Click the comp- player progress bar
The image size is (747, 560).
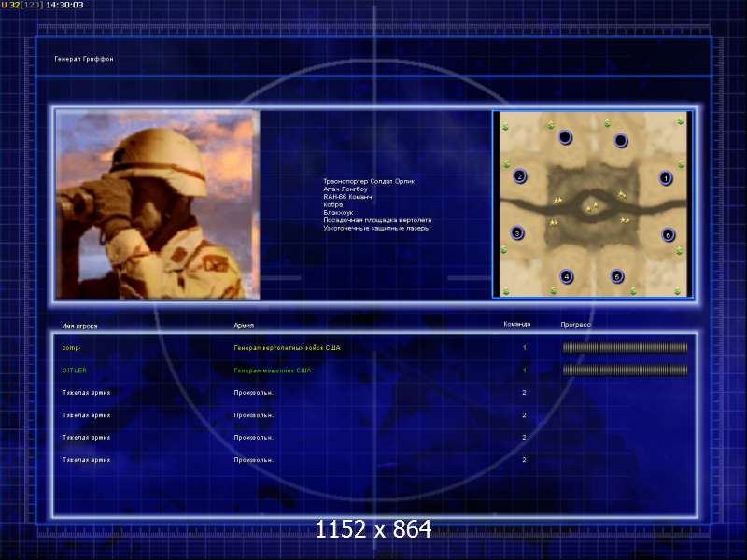tap(625, 348)
